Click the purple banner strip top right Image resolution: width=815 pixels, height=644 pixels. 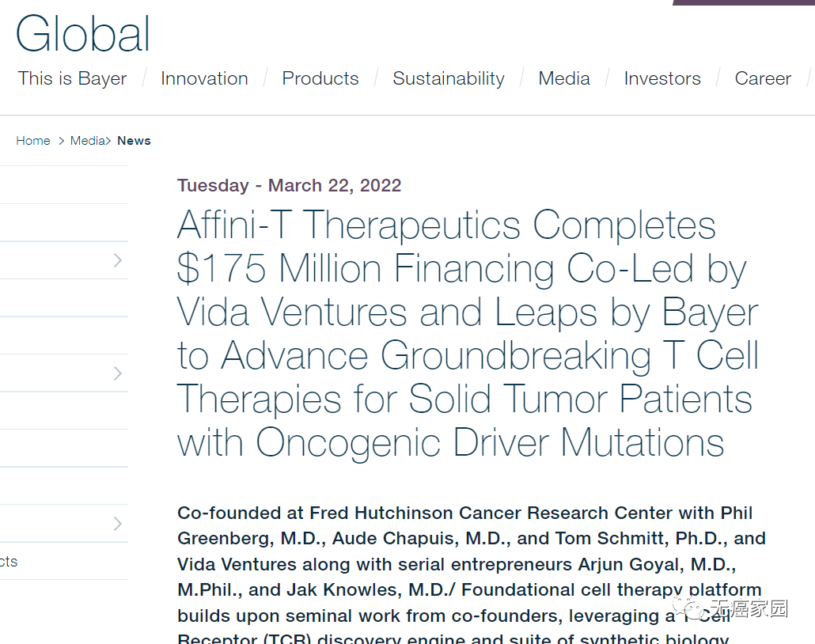coord(744,2)
